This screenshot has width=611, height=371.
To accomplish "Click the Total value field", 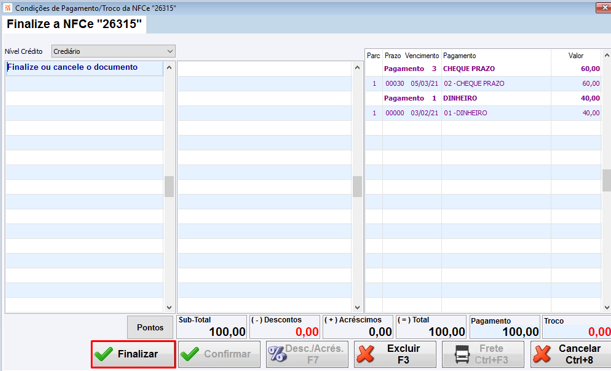I will [x=431, y=327].
